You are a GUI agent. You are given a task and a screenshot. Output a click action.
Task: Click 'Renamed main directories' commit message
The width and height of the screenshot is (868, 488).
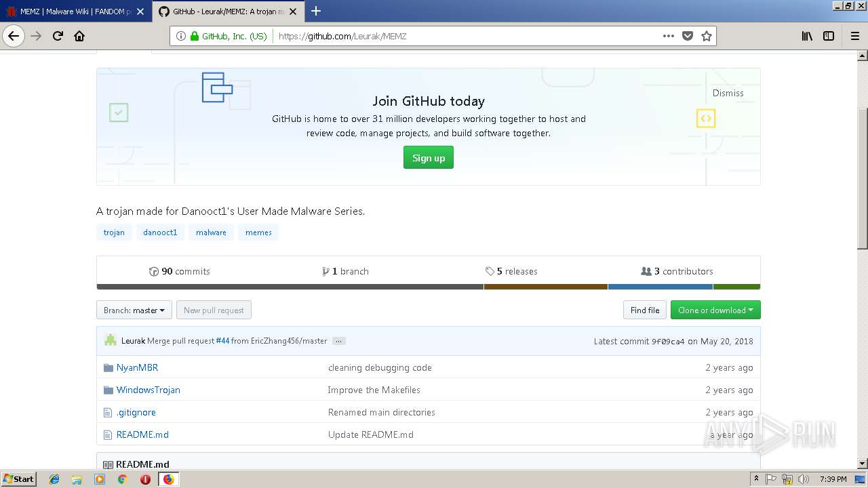point(381,412)
